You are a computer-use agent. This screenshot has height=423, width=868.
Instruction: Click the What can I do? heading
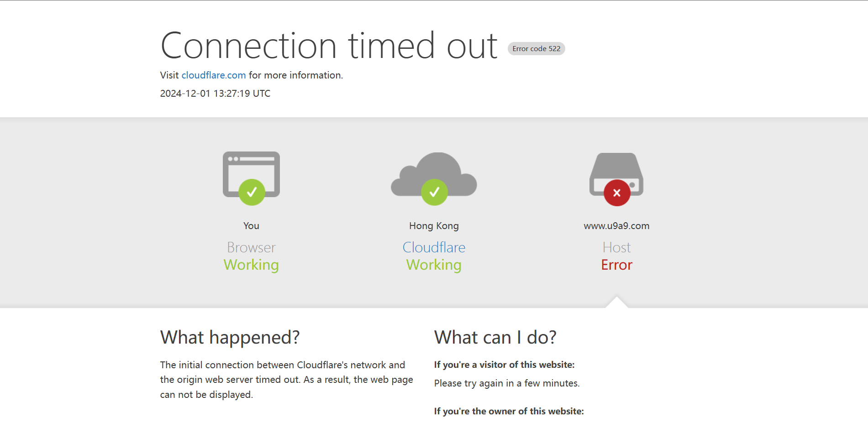[x=495, y=338]
